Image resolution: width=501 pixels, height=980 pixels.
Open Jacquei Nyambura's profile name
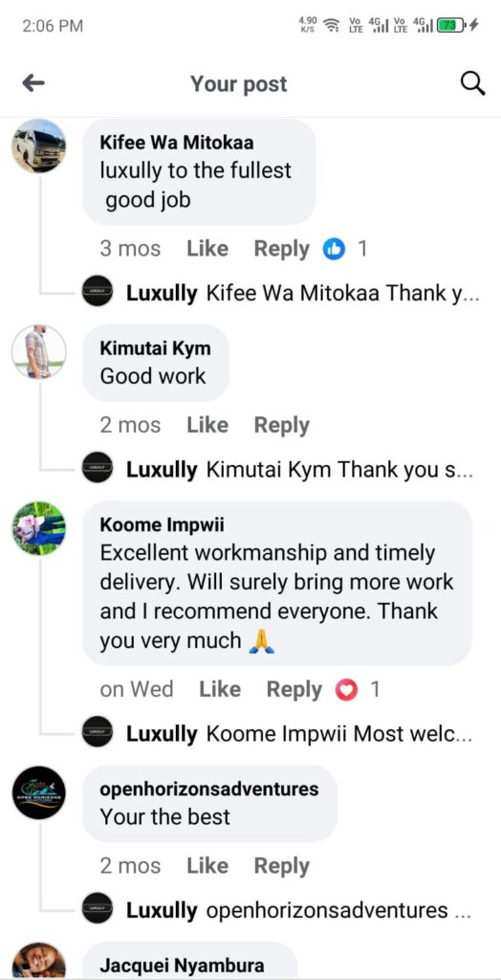click(x=182, y=965)
